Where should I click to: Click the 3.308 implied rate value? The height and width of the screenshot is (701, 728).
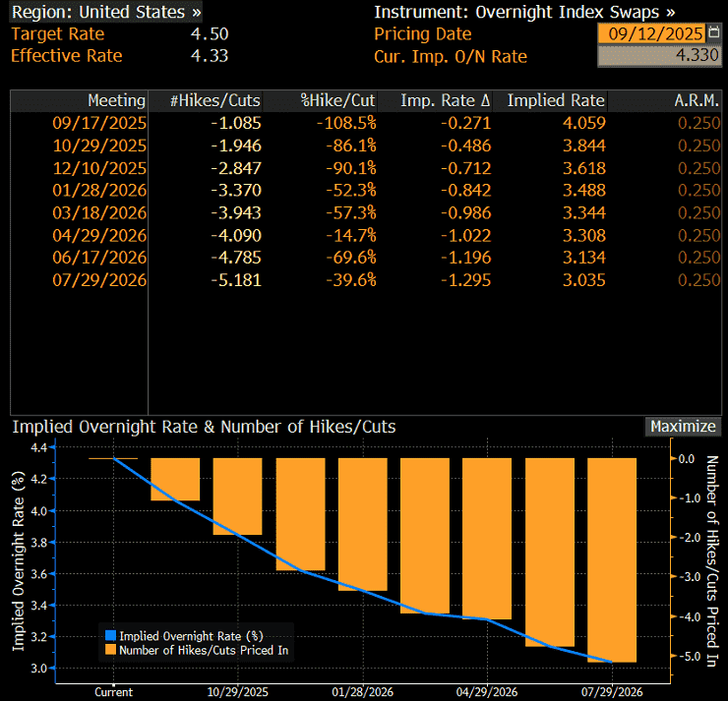[584, 235]
